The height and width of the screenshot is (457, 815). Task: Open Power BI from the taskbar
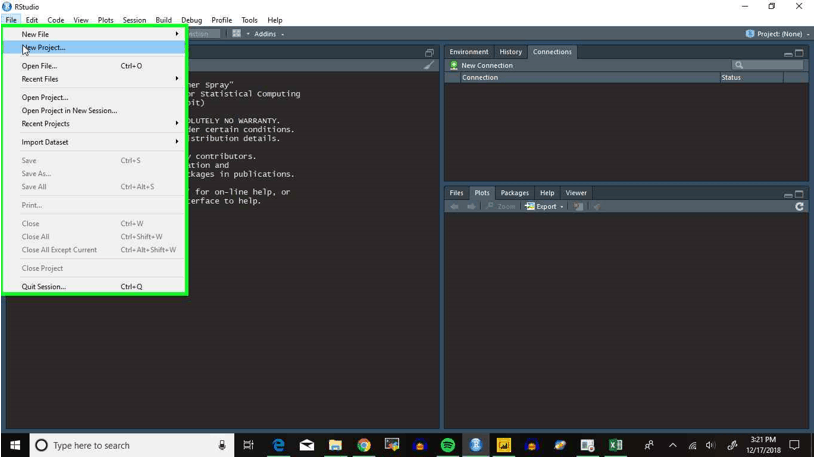pyautogui.click(x=504, y=445)
